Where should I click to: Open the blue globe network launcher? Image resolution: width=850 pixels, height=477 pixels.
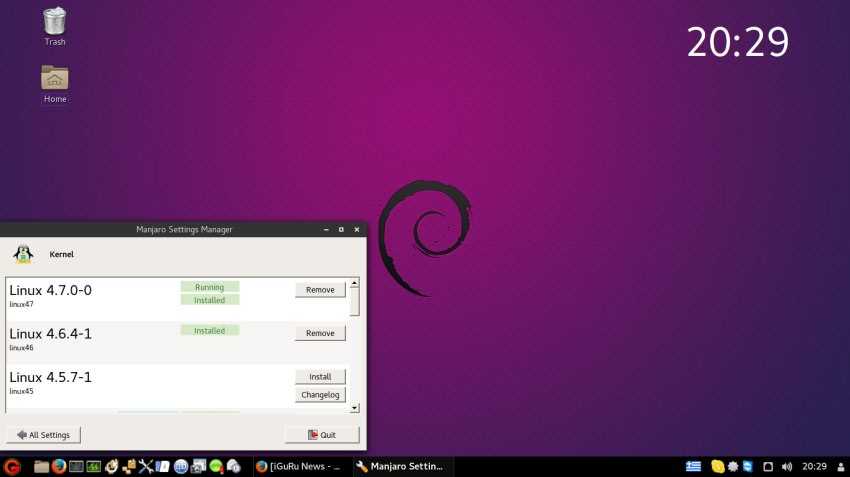[181, 466]
